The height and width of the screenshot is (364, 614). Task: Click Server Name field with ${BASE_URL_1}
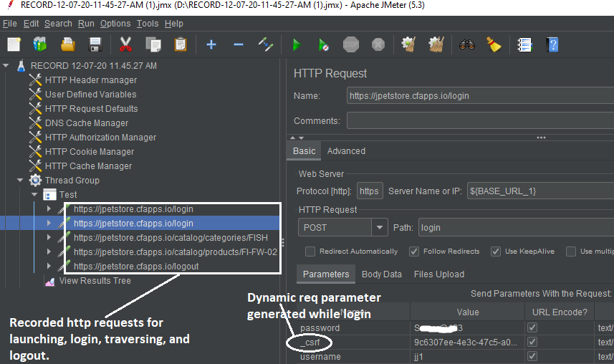[540, 191]
